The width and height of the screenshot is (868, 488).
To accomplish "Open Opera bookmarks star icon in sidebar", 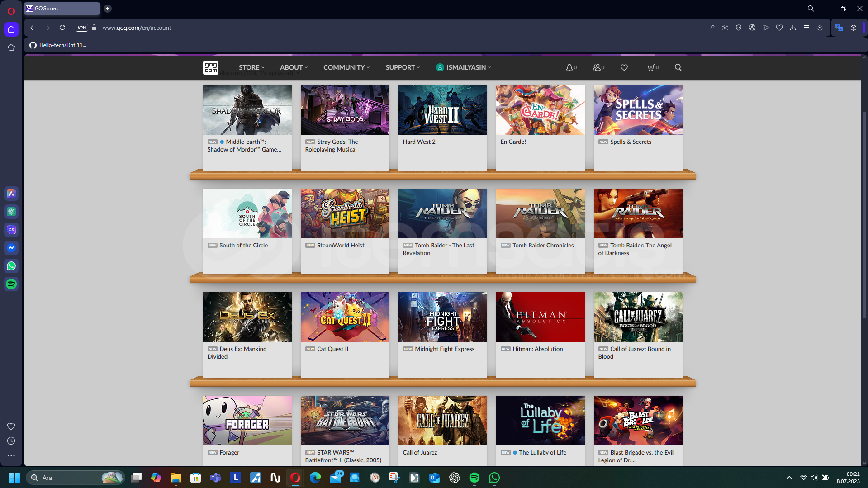I will click(x=11, y=47).
